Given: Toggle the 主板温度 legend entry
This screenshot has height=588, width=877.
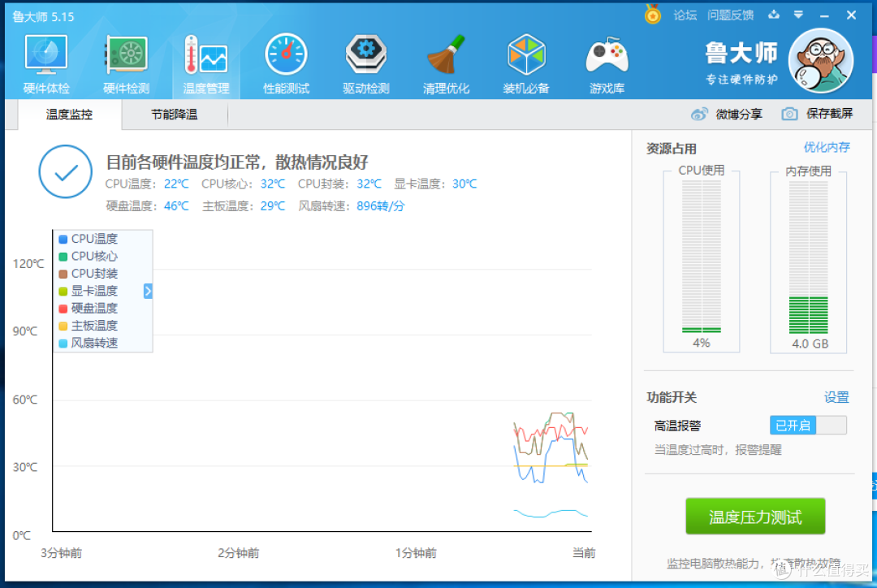Looking at the screenshot, I should tap(89, 326).
